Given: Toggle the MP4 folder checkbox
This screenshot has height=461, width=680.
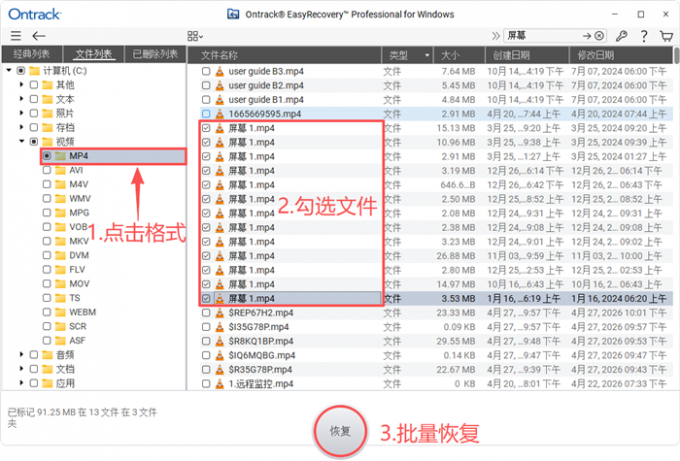Looking at the screenshot, I should pos(47,156).
